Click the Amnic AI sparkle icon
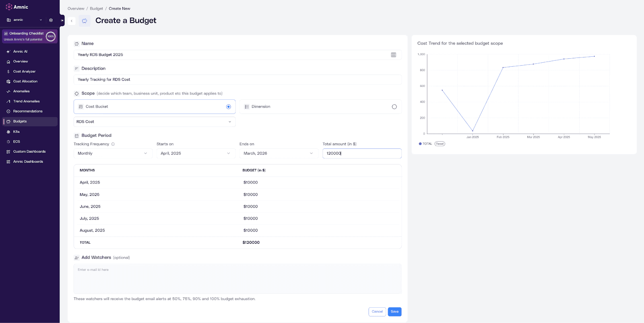Viewport: 644px width, 323px height. coord(8,51)
